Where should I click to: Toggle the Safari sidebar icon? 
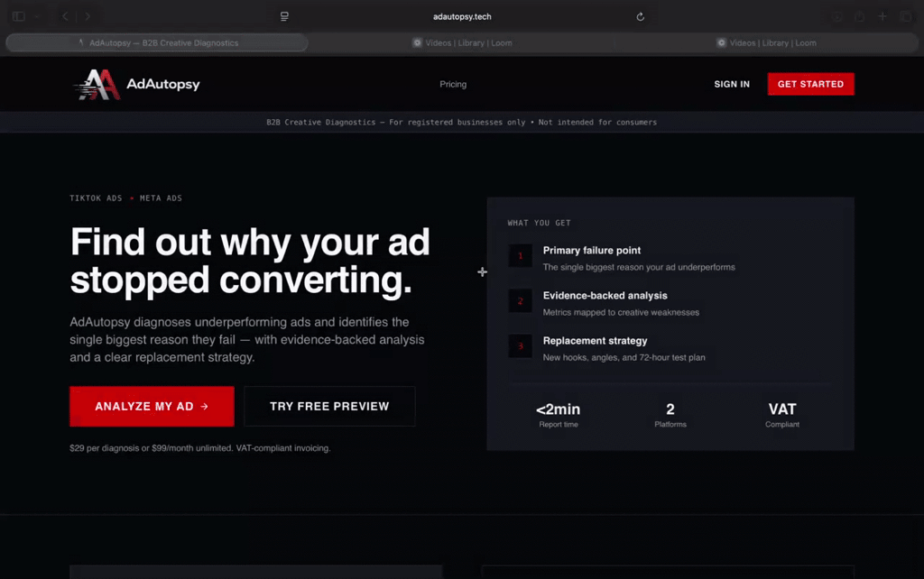[19, 16]
